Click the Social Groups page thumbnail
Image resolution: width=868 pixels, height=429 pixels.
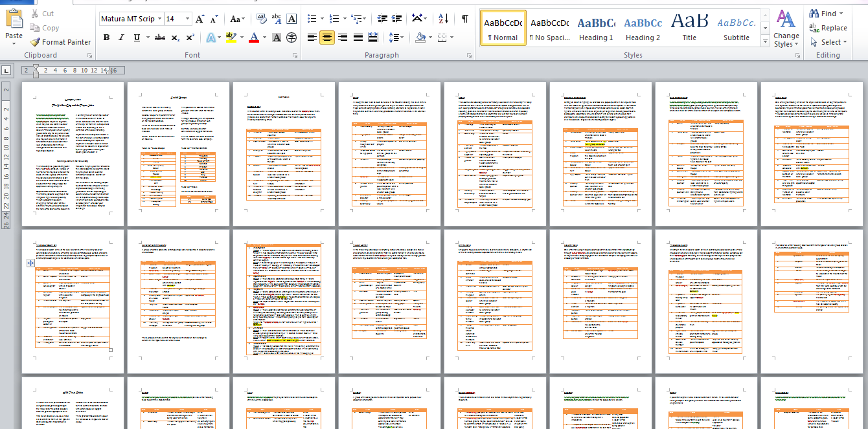178,153
